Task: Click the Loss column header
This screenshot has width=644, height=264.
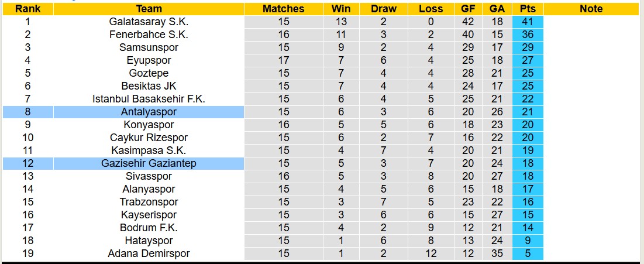Action: [x=431, y=9]
